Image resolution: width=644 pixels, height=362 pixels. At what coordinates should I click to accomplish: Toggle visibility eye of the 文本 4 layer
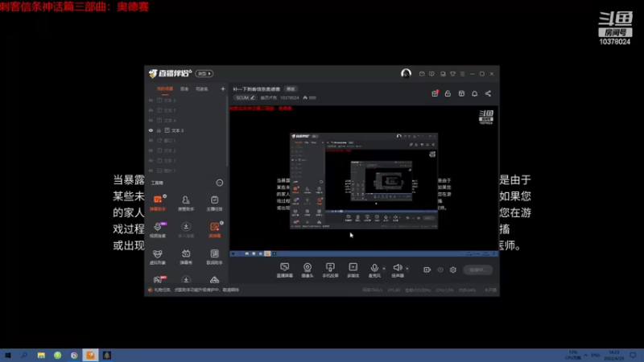[151, 120]
